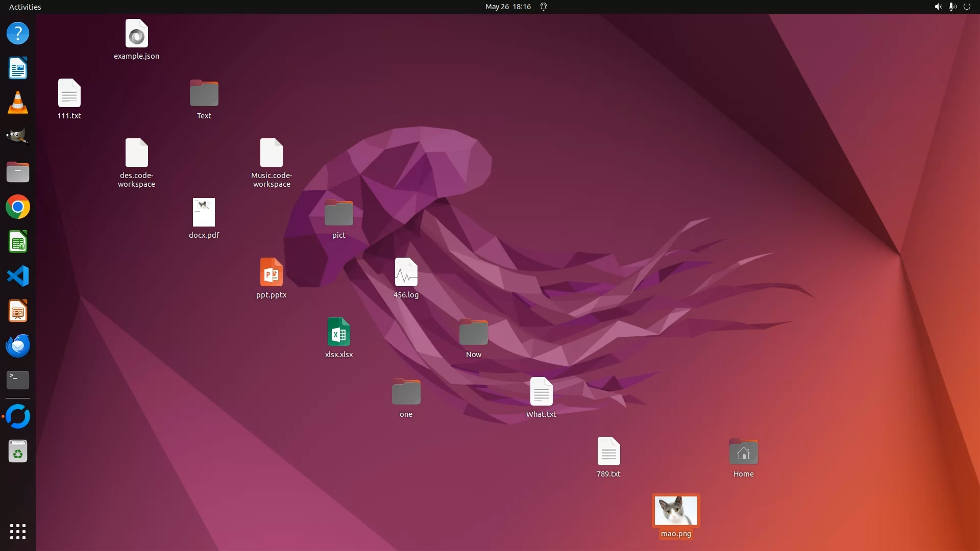Select the mao.png cat thumbnail
The width and height of the screenshot is (980, 551).
click(676, 511)
